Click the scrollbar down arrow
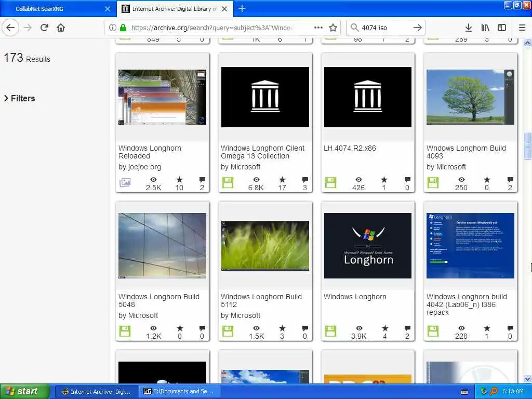 pos(527,379)
